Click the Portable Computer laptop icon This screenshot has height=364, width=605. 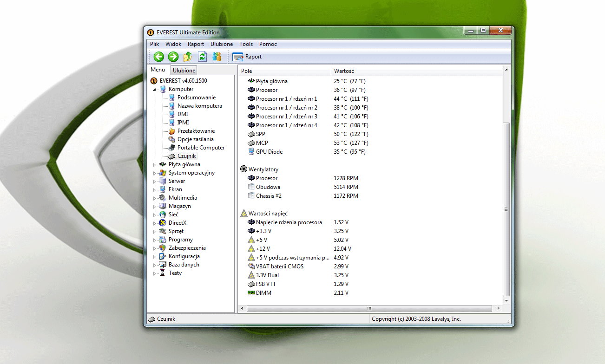(x=171, y=148)
